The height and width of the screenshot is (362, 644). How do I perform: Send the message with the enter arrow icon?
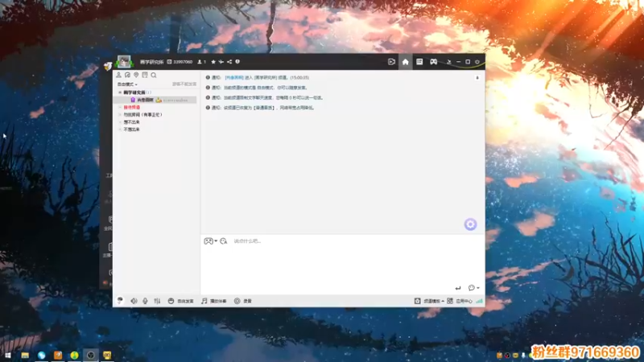(x=458, y=288)
